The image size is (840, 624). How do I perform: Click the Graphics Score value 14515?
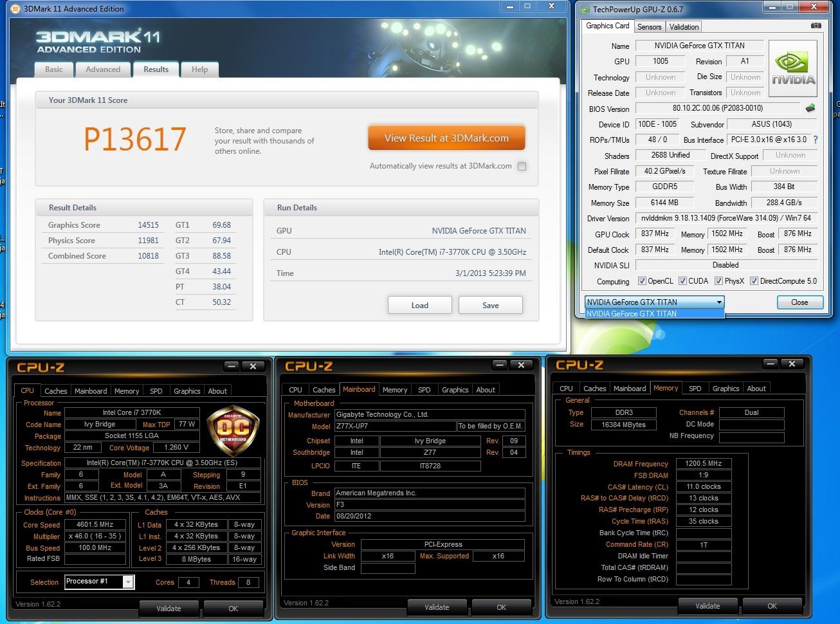pyautogui.click(x=148, y=225)
